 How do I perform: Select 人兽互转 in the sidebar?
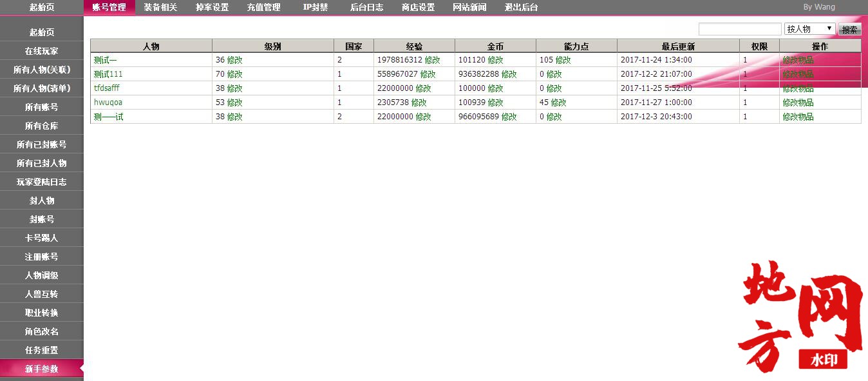click(x=42, y=294)
